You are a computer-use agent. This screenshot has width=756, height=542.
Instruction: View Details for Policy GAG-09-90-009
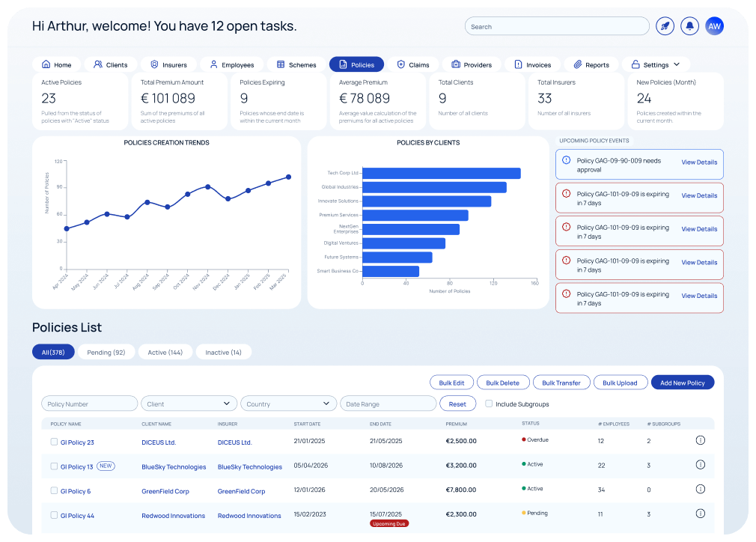(699, 163)
